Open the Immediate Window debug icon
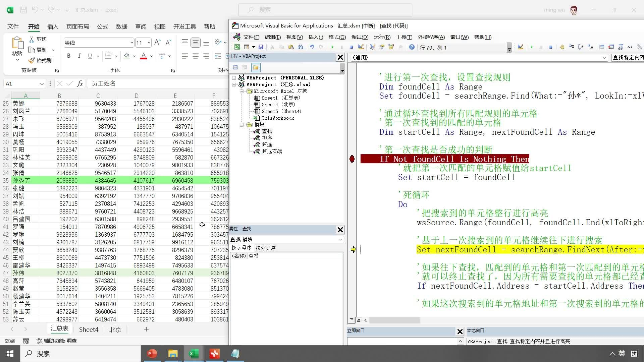The height and width of the screenshot is (362, 644). [611, 47]
